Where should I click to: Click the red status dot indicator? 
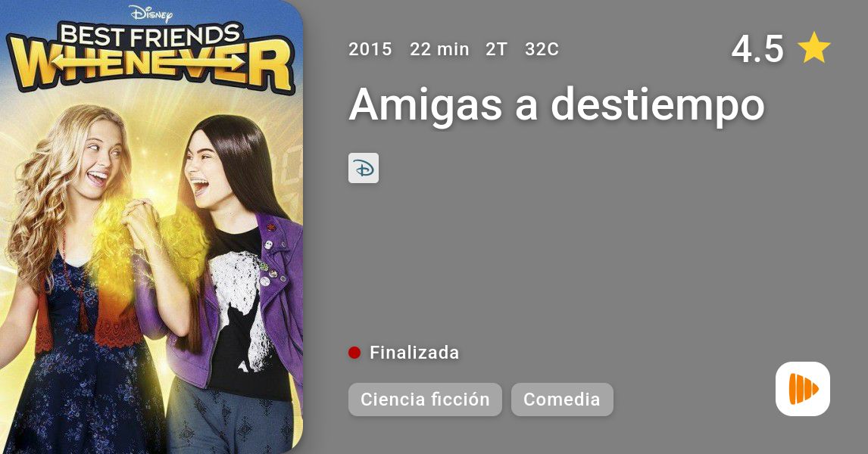point(354,353)
